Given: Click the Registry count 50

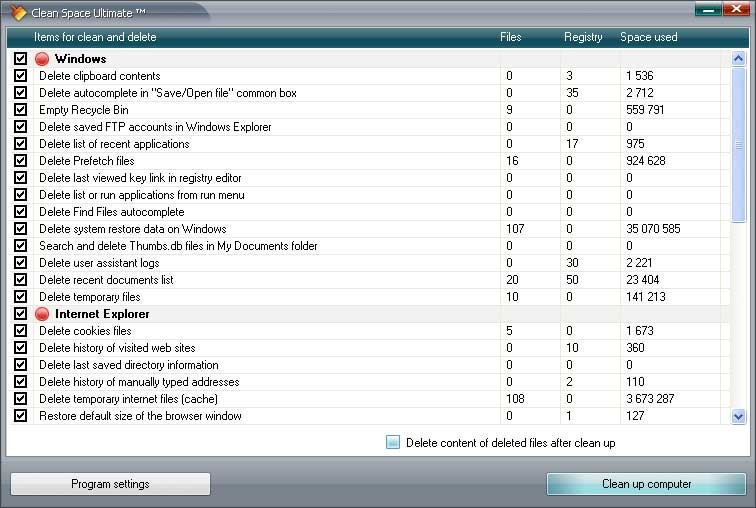Looking at the screenshot, I should 572,280.
